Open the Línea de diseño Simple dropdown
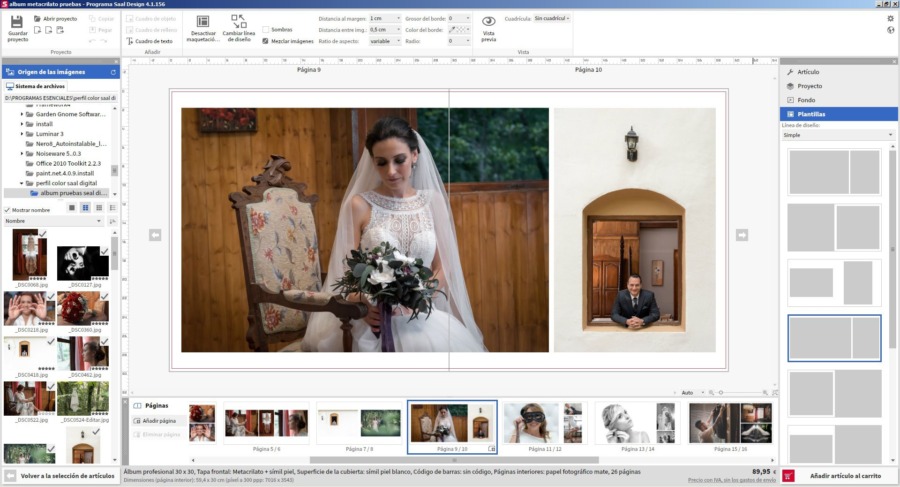Screen dimensions: 900x487 click(837, 135)
